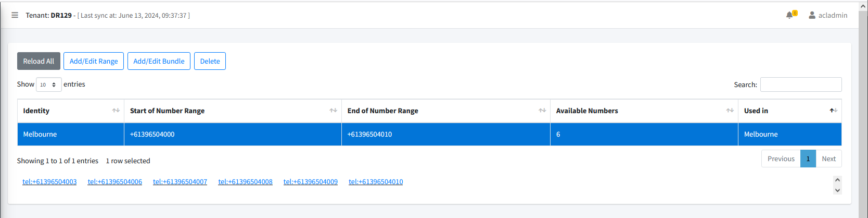Screen dimensions: 868x218
Task: Go to Previous page
Action: (781, 159)
